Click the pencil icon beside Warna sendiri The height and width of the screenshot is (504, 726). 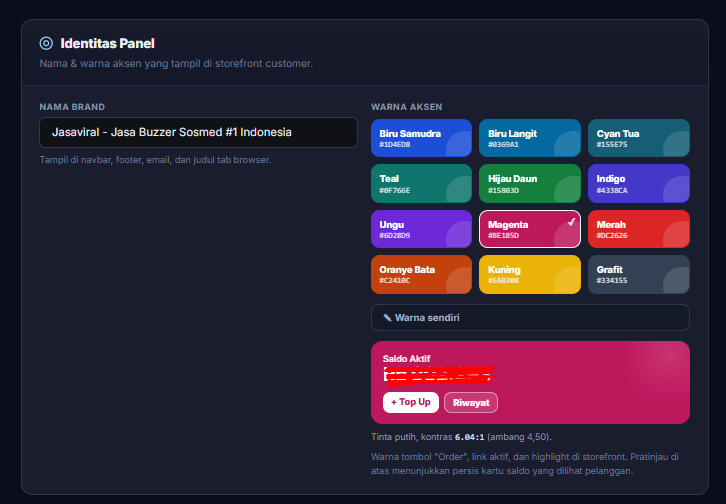pyautogui.click(x=388, y=317)
